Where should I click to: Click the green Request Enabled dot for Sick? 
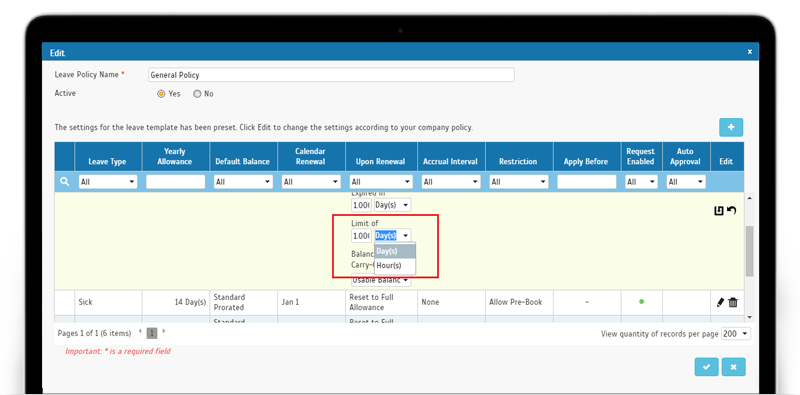pos(641,302)
